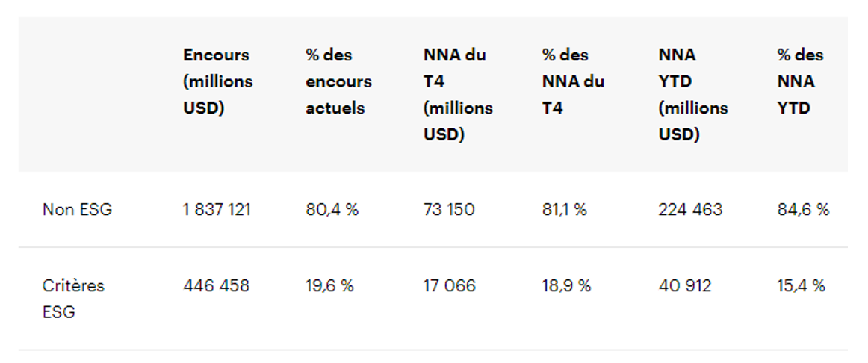Click the 17 066 NNA value
This screenshot has height=363, width=868.
pyautogui.click(x=449, y=286)
